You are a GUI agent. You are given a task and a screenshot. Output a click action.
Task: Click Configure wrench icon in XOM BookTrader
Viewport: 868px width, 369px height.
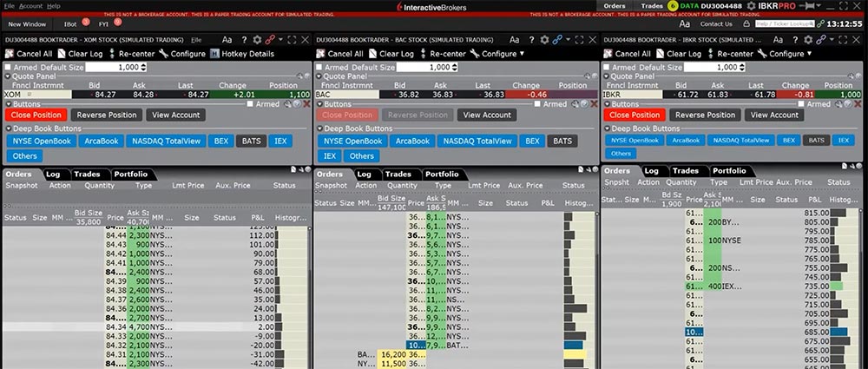[163, 54]
